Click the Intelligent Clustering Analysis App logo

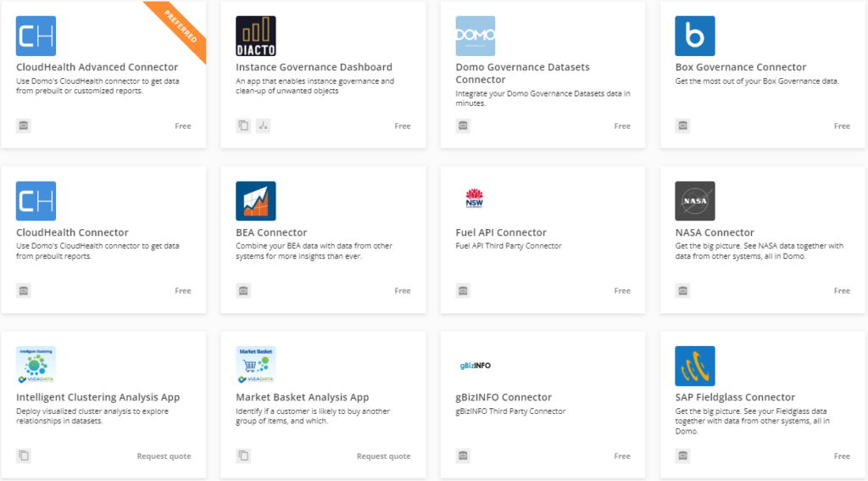pyautogui.click(x=36, y=366)
